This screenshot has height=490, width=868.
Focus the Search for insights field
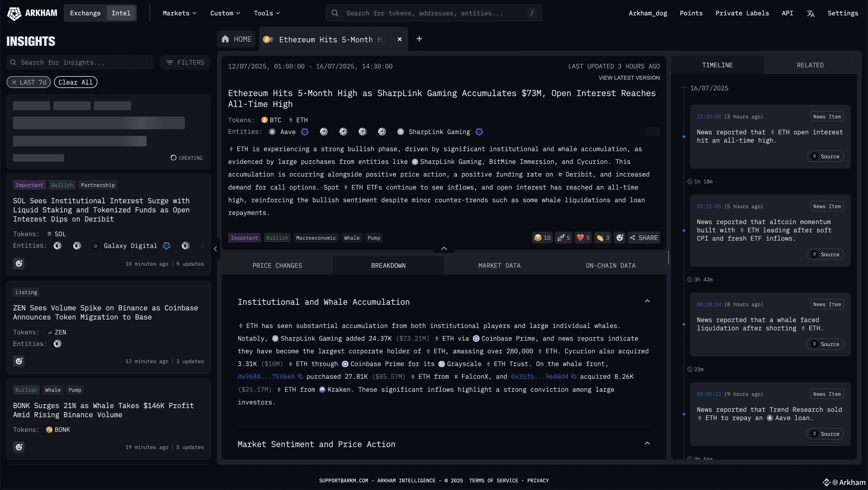80,63
